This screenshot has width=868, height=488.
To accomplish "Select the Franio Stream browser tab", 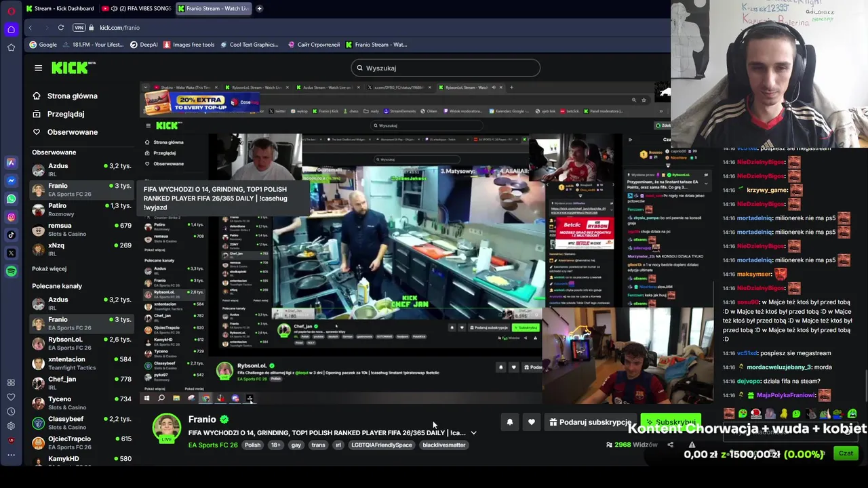I will (212, 9).
